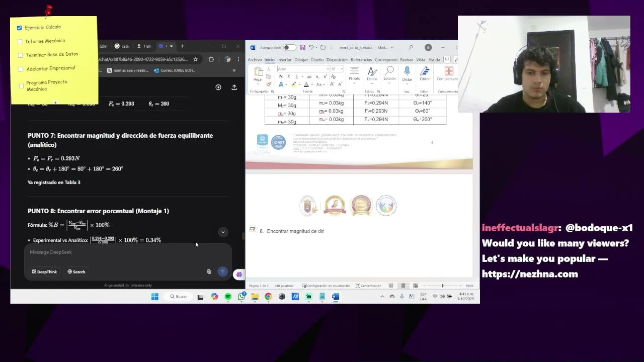Click the Word comments icon
The height and width of the screenshot is (362, 644).
(446, 60)
